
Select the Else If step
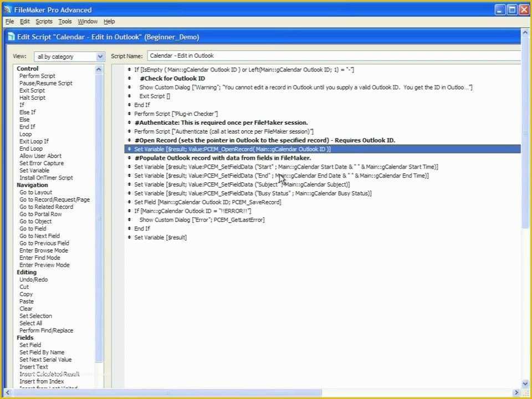coord(27,112)
